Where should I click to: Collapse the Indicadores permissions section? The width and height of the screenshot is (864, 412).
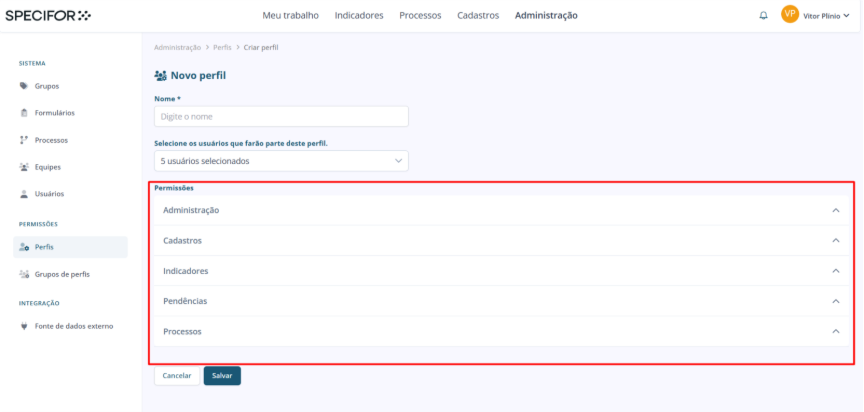836,271
